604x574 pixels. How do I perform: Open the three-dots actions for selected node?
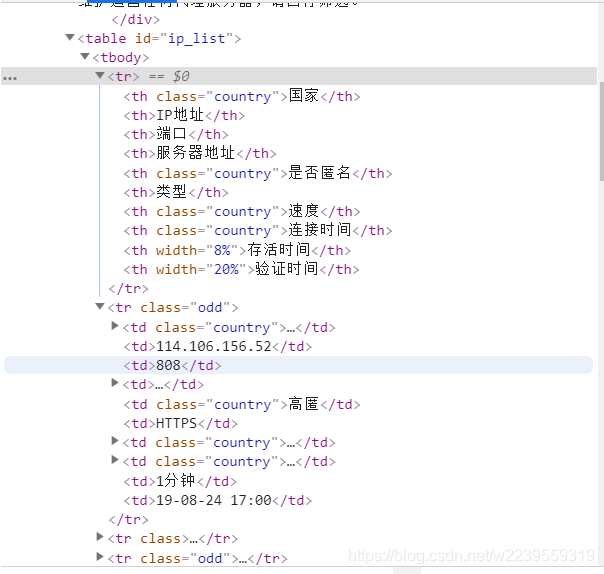click(10, 78)
